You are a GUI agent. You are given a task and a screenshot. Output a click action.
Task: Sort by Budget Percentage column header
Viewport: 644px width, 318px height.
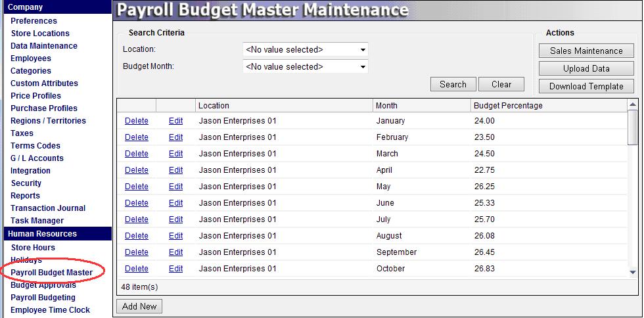point(507,105)
